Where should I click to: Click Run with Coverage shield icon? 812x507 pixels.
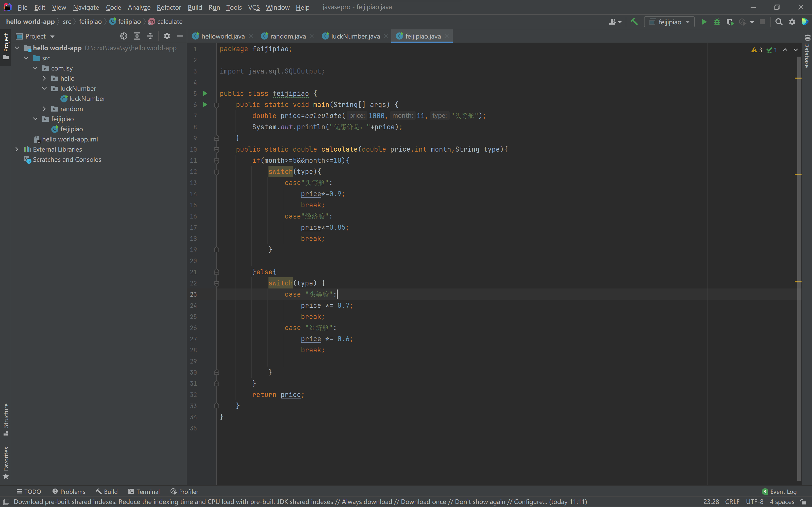(730, 22)
